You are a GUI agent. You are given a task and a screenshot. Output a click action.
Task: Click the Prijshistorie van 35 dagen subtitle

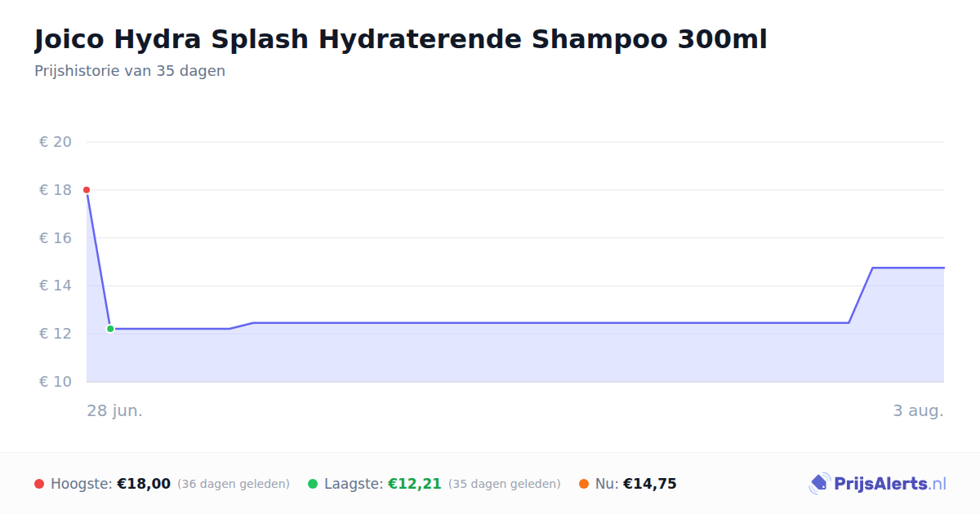(x=130, y=71)
